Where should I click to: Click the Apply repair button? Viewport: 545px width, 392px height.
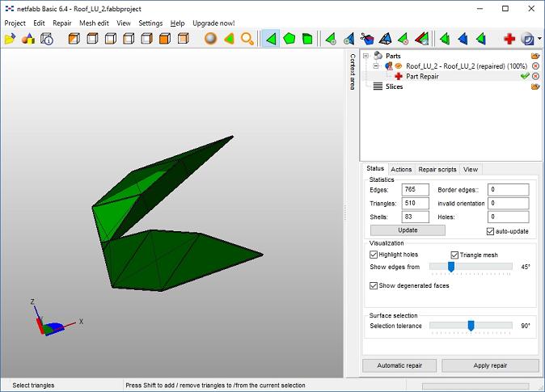pyautogui.click(x=490, y=365)
